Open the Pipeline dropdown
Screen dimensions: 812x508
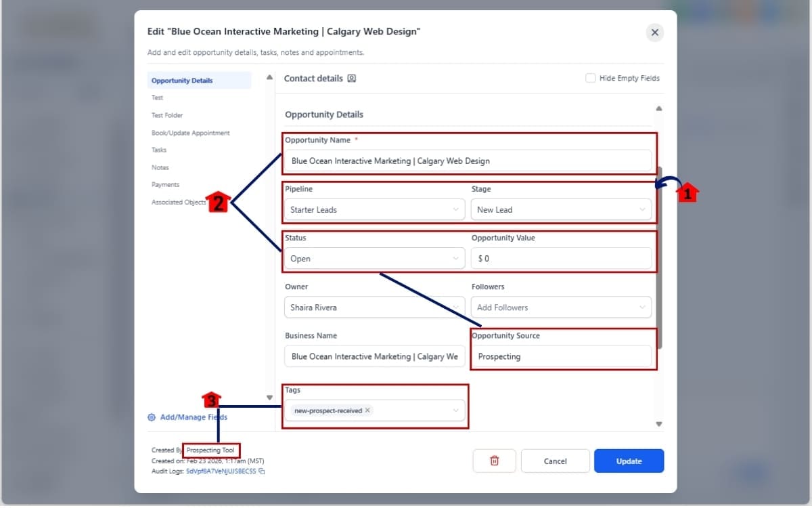374,210
